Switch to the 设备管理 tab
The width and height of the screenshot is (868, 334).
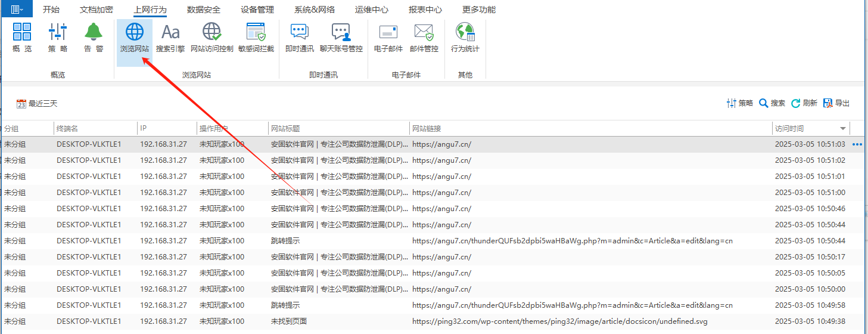pos(257,10)
